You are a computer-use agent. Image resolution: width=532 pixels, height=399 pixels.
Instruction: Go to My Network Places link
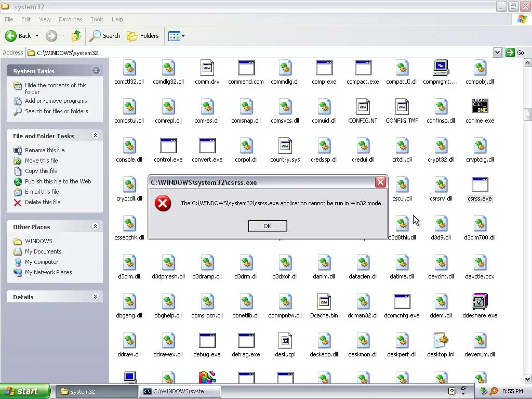coord(48,272)
